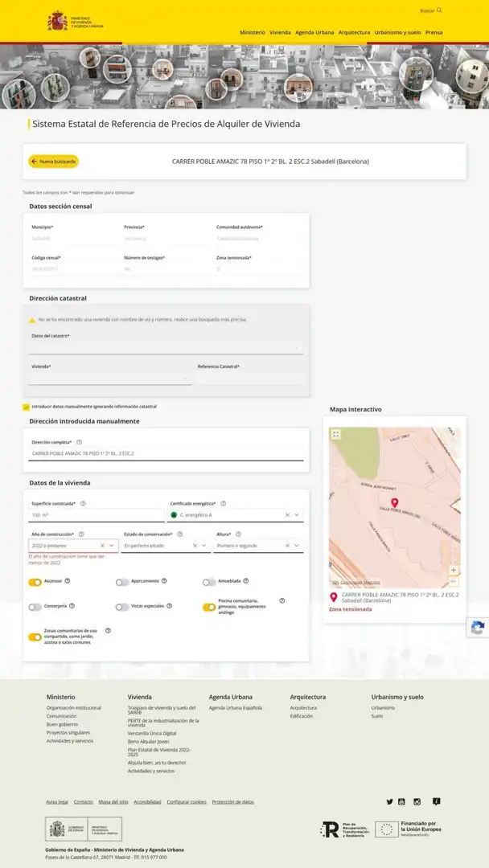
Task: Open help icon next to Zonas comunitarias
Action: [108, 631]
